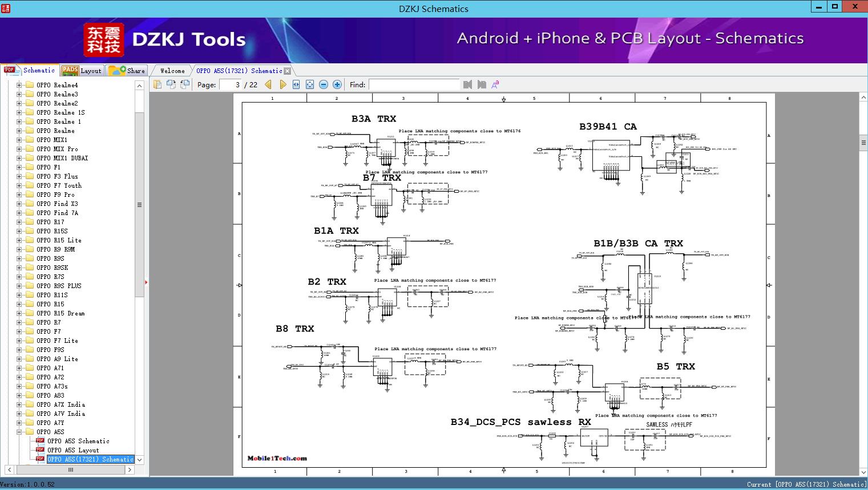Open the OPPO A5S Layout document
Image resolution: width=868 pixels, height=490 pixels.
72,450
